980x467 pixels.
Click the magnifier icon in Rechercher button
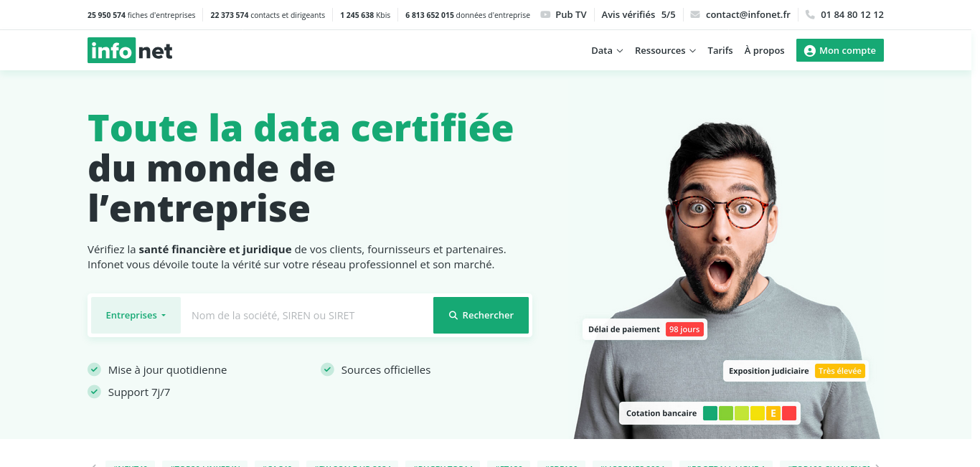click(453, 316)
